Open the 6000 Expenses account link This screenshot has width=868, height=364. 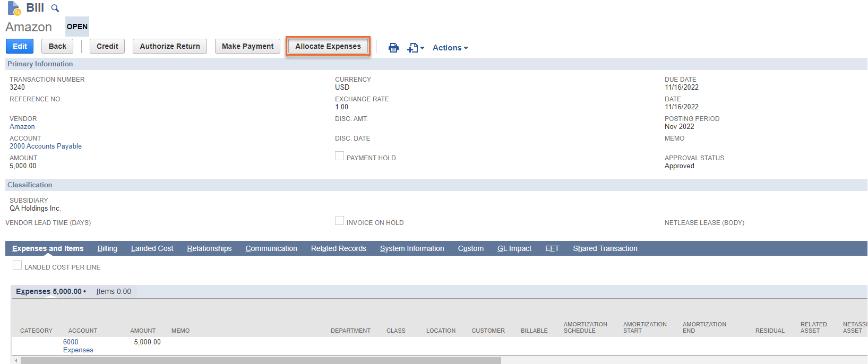point(78,346)
